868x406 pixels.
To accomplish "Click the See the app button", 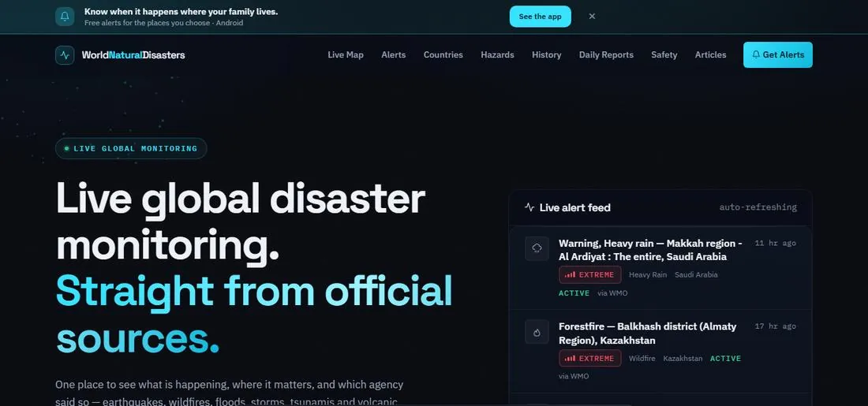I will tap(540, 17).
